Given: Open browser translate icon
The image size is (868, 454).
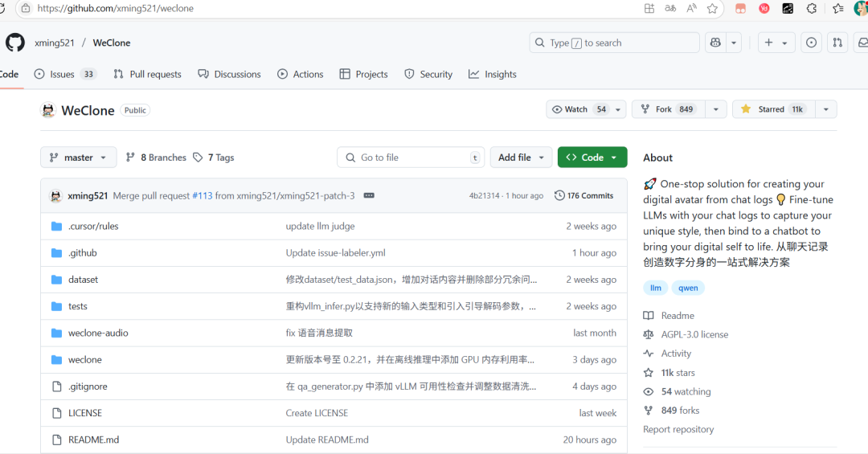Looking at the screenshot, I should (670, 8).
